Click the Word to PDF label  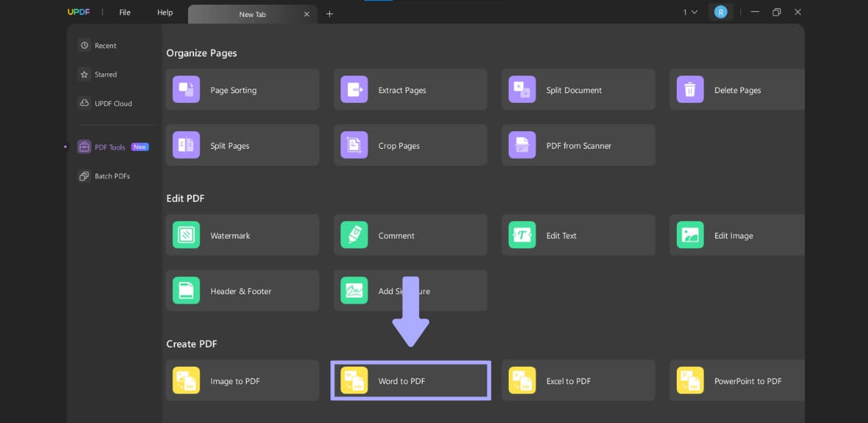(x=402, y=381)
